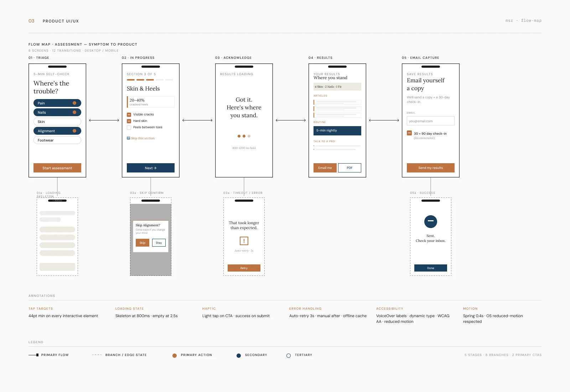Viewport: 570px width, 392px height.
Task: Toggle the 30 + 90 day check-in checkbox
Action: [x=409, y=133]
